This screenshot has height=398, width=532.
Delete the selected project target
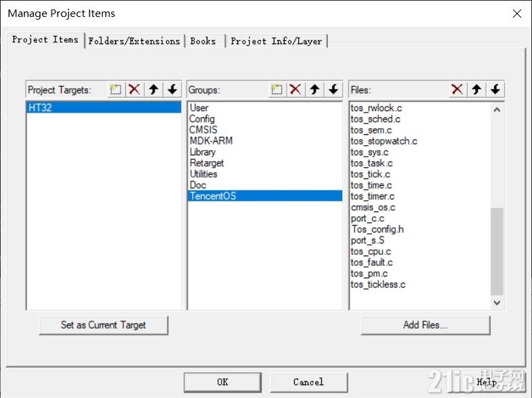coord(135,89)
